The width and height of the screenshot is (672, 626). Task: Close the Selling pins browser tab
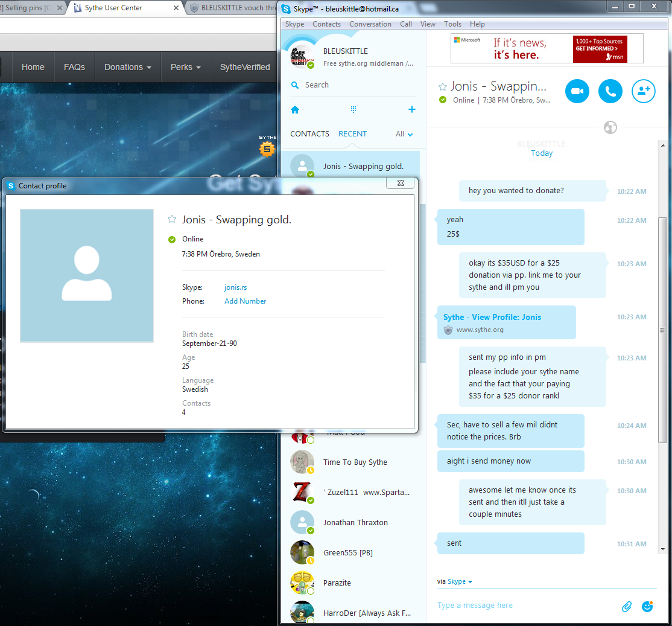click(60, 8)
